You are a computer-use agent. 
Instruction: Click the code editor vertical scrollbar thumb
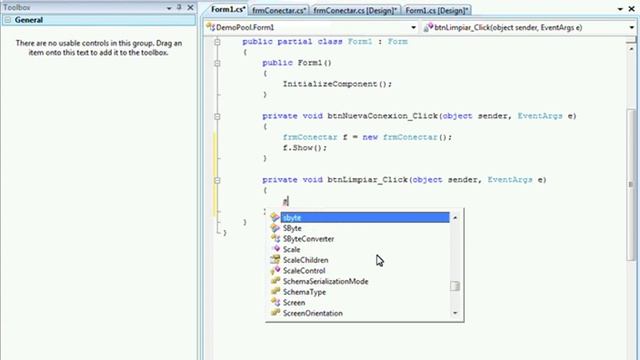(x=631, y=184)
